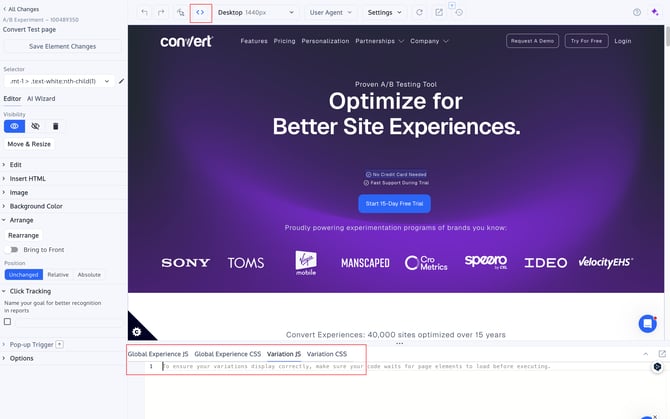
Task: Click the Move & Resize button
Action: pyautogui.click(x=29, y=144)
